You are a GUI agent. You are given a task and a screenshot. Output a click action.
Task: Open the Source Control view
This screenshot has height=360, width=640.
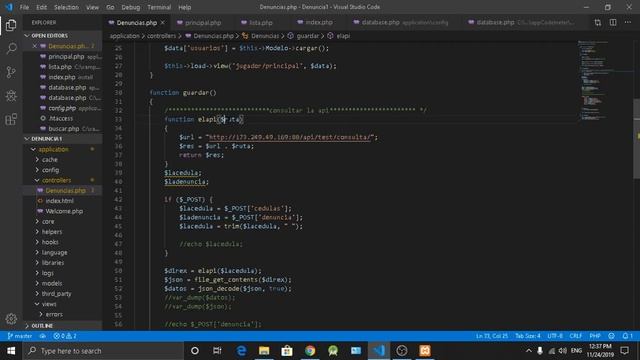[11, 72]
